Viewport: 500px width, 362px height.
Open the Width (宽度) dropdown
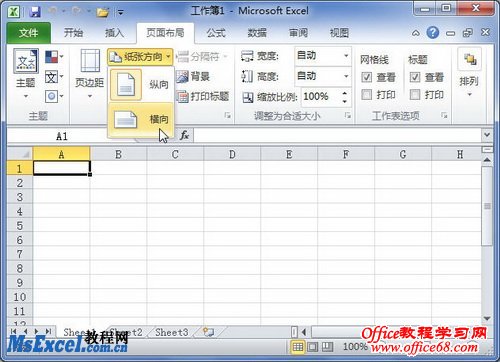coord(346,56)
